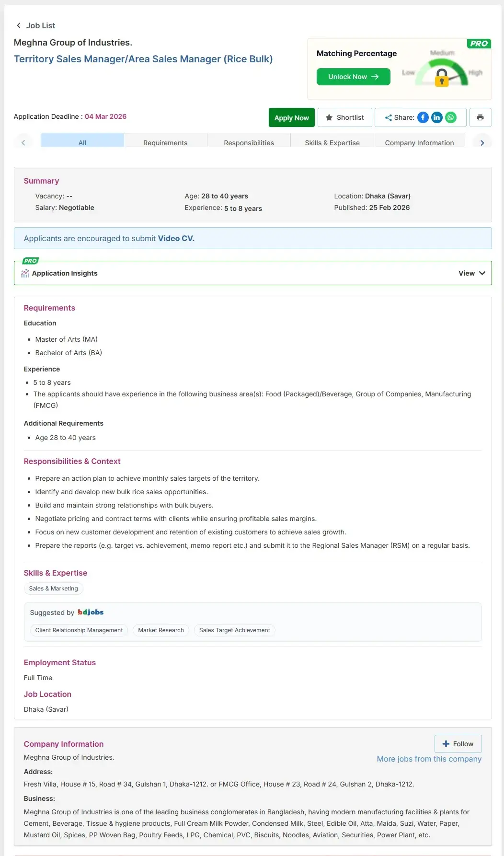Share the job on LinkedIn
This screenshot has height=856, width=504.
point(436,117)
